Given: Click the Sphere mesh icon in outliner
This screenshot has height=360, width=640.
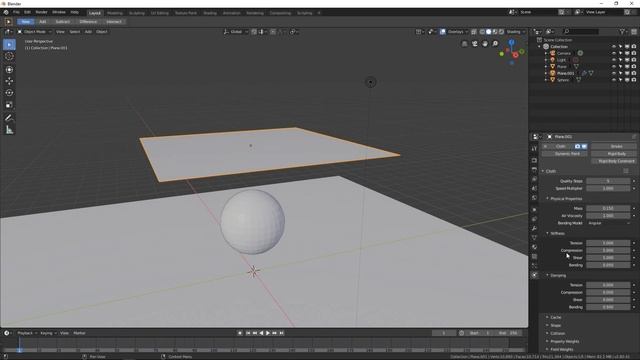Looking at the screenshot, I should 553,80.
